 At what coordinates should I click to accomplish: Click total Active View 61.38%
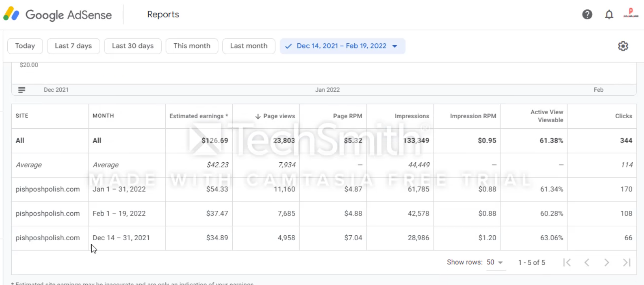click(551, 141)
